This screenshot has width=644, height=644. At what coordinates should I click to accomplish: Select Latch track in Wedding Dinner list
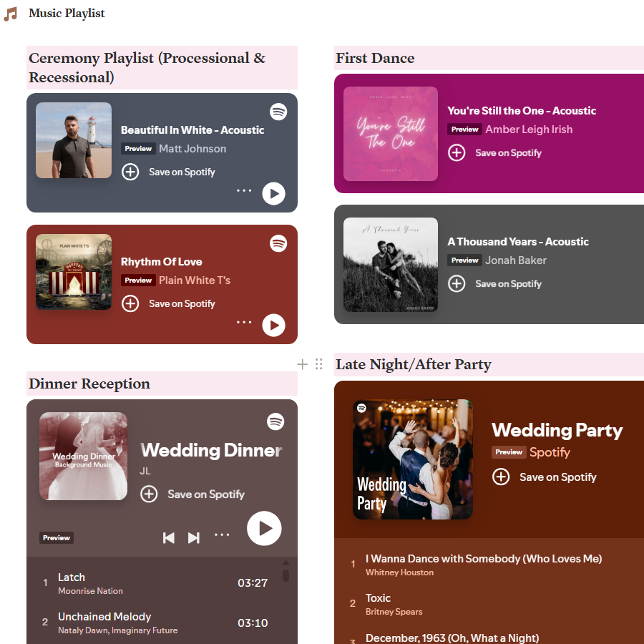[x=72, y=577]
